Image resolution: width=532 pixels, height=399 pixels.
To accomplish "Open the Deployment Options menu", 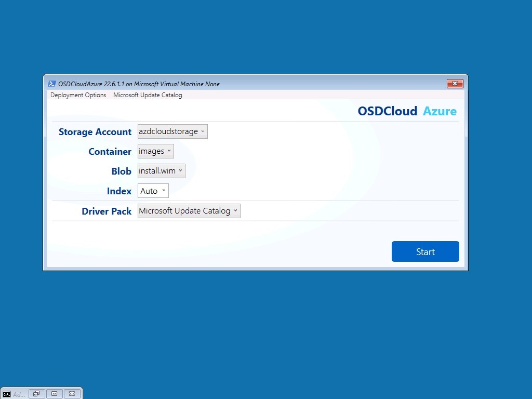I will pos(78,95).
